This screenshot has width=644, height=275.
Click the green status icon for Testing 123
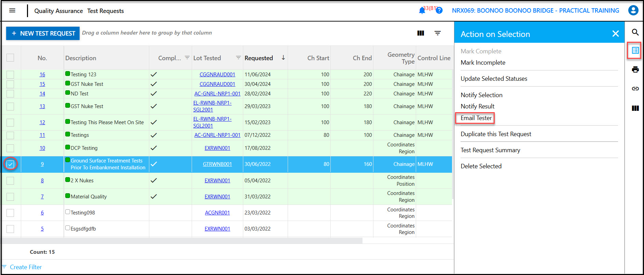pyautogui.click(x=68, y=74)
